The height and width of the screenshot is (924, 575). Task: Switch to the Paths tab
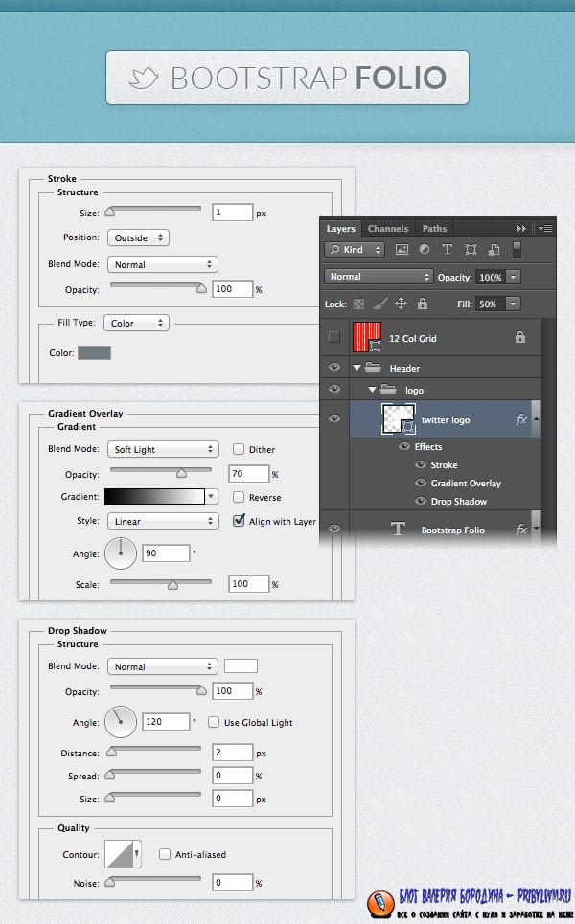pos(434,228)
